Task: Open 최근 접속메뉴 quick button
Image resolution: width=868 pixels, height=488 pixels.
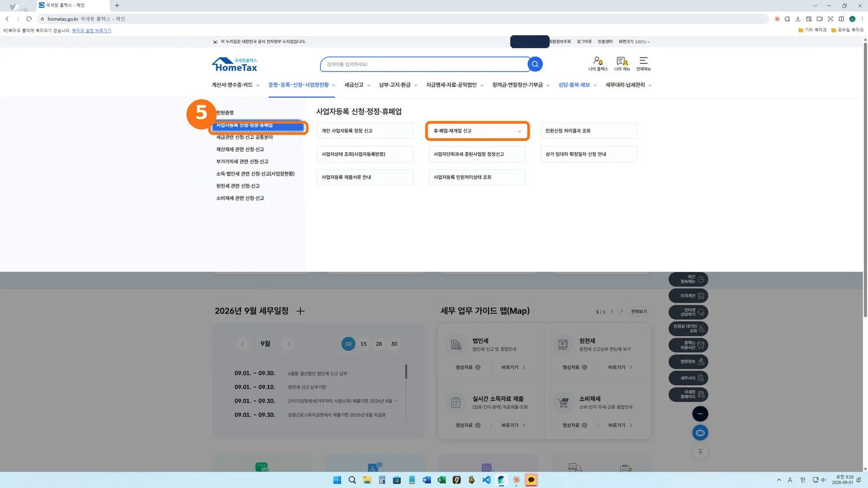Action: tap(688, 279)
